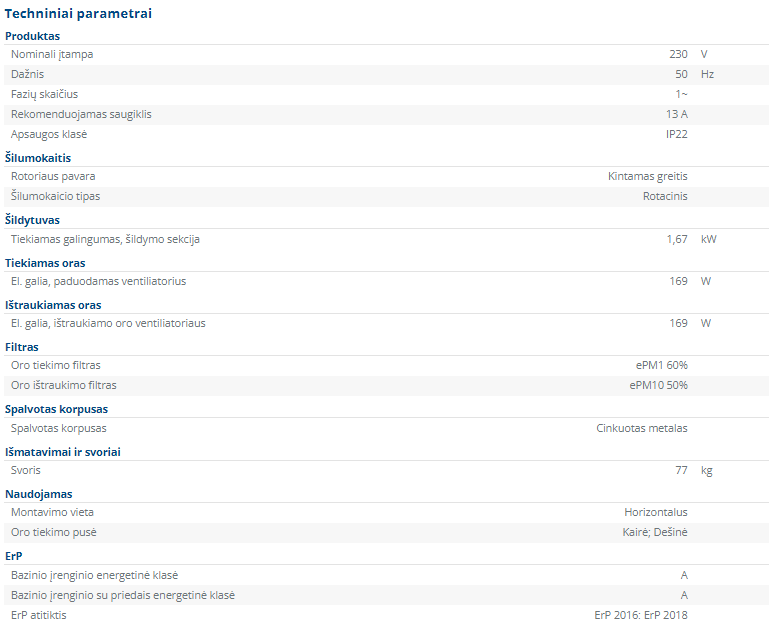Viewport: 769px width, 619px height.
Task: Click the Techniniai parametrai heading
Action: (78, 13)
